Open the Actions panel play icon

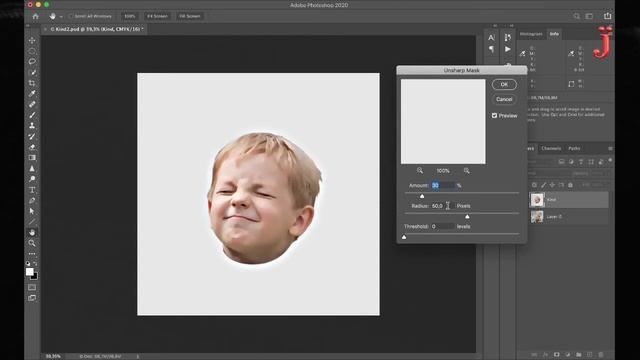coord(507,49)
